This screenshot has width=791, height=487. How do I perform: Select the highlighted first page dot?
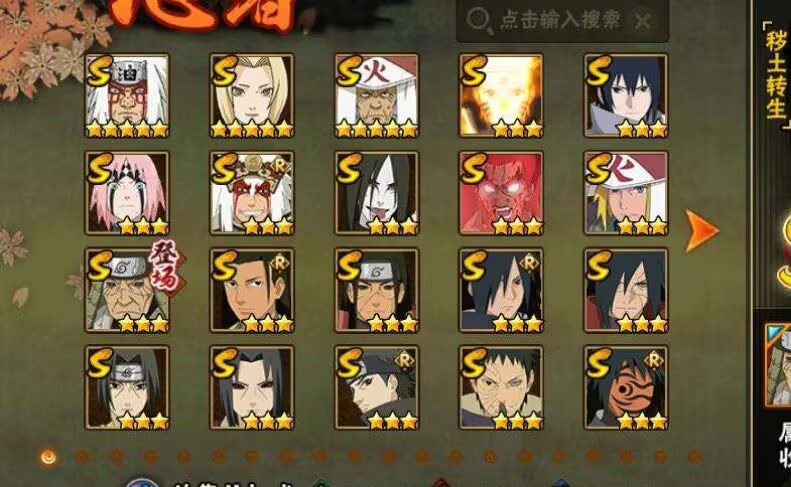click(48, 457)
